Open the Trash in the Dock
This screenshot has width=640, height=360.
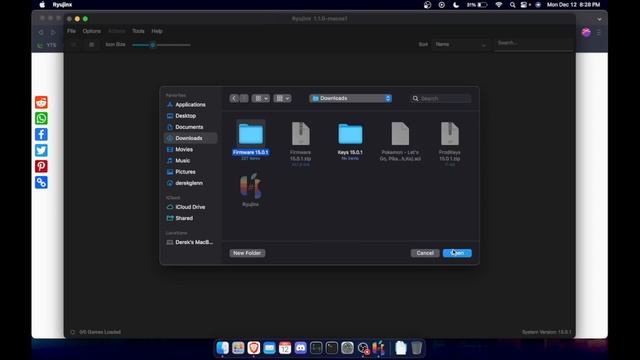click(x=416, y=348)
